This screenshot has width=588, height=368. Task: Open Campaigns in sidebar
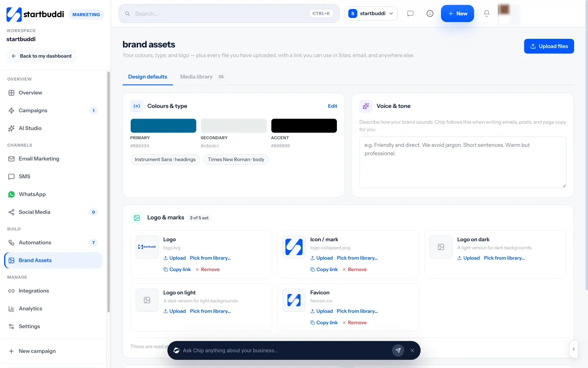53,110
